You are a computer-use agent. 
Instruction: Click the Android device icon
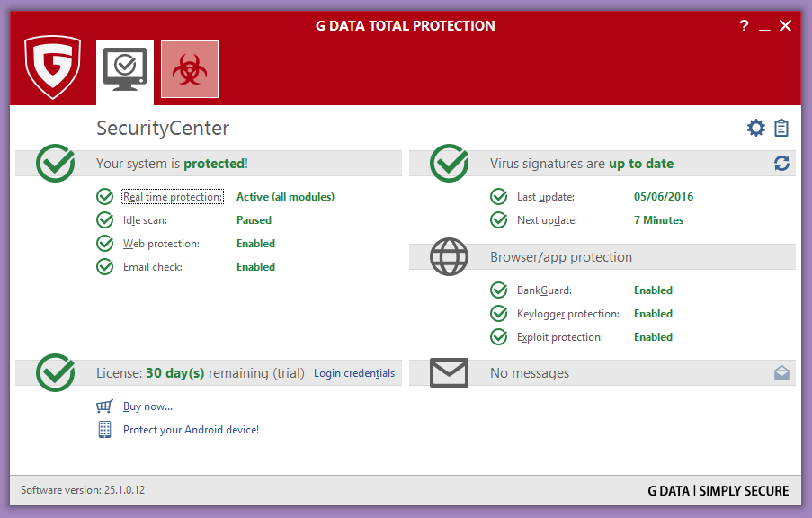point(105,430)
